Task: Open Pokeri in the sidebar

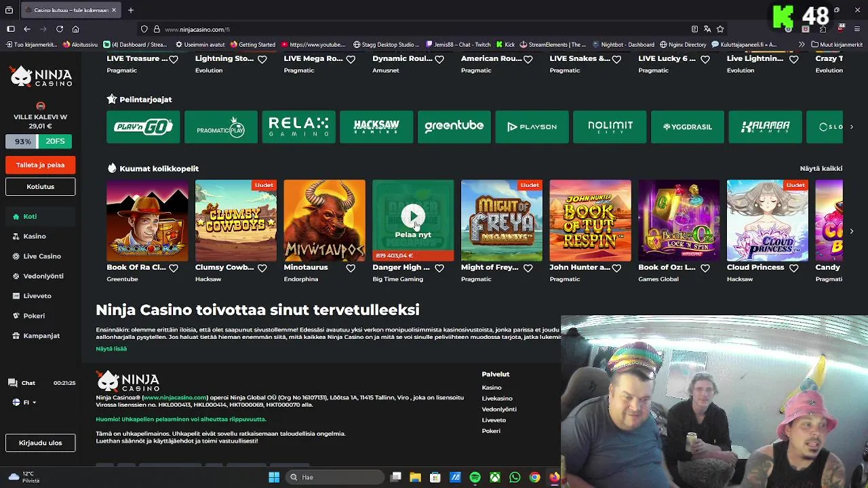Action: click(28, 315)
